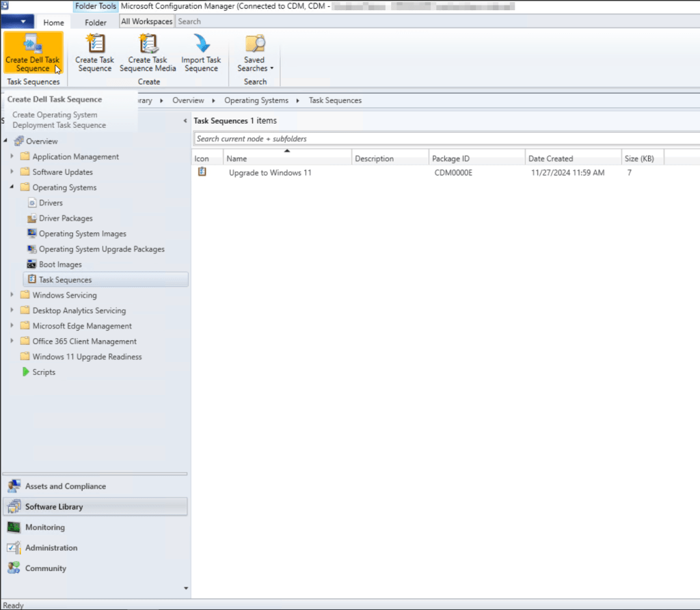Click the Import Task Sequence icon
700x610 pixels.
coord(201,45)
